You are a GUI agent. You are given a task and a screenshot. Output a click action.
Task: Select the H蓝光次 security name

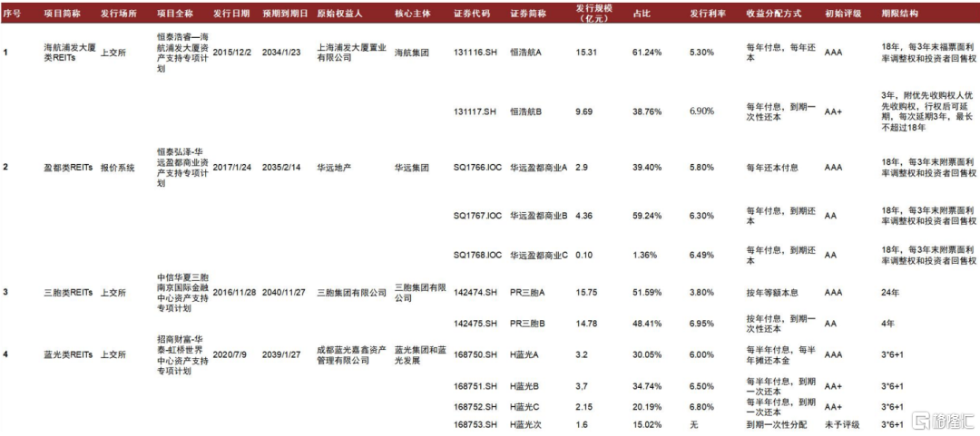pos(525,425)
